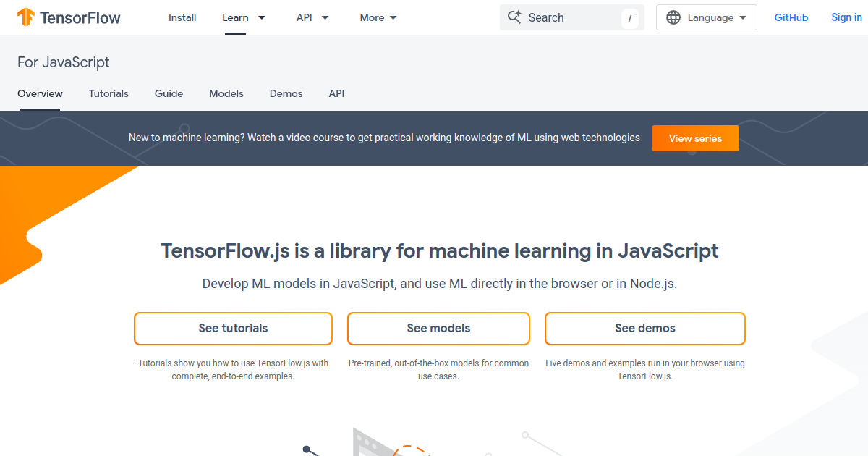Screen dimensions: 868x456
Task: Click the TensorFlow.js library headline
Action: coord(440,251)
